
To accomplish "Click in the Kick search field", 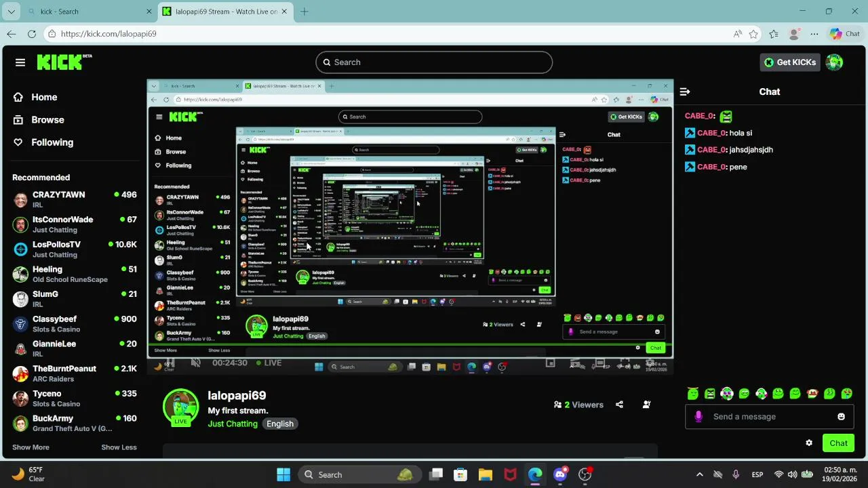I will [434, 62].
